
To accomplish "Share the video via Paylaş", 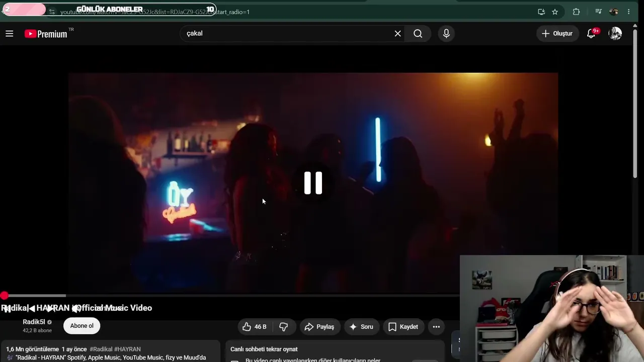I will (x=320, y=327).
